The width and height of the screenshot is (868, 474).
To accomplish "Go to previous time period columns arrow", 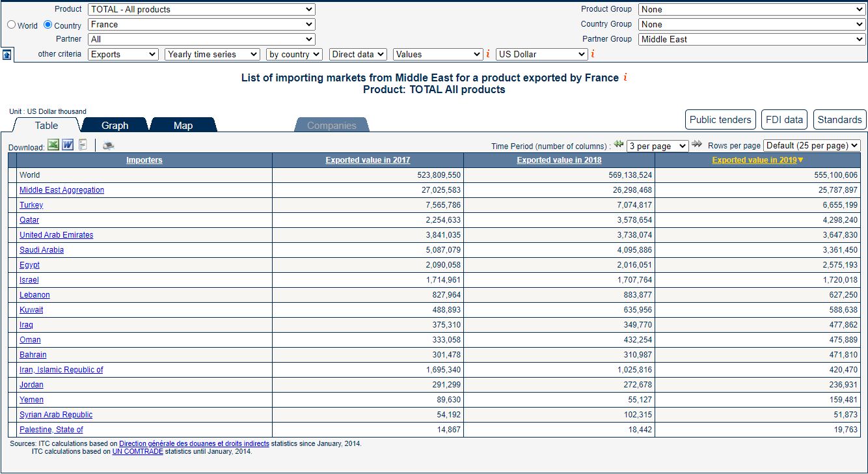I will (x=619, y=145).
